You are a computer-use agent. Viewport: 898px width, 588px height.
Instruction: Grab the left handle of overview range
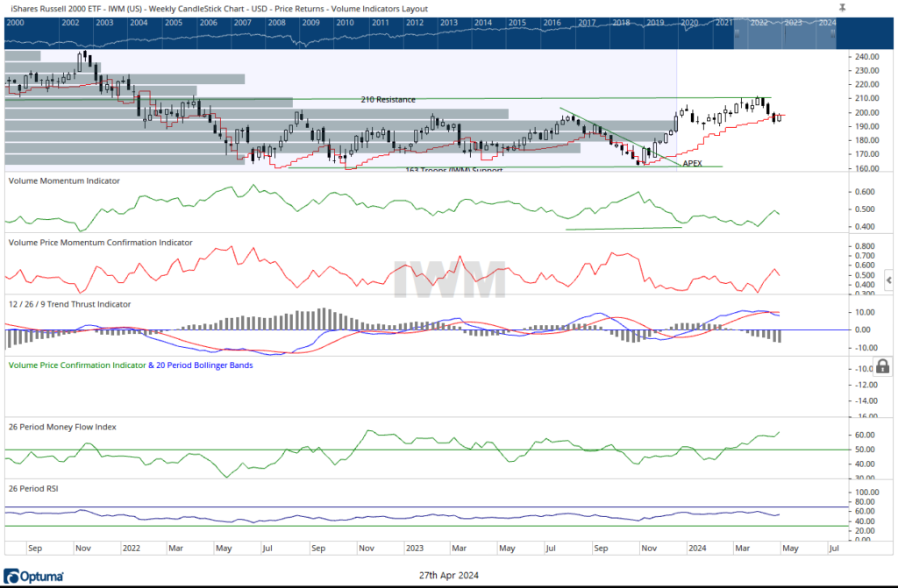[738, 32]
